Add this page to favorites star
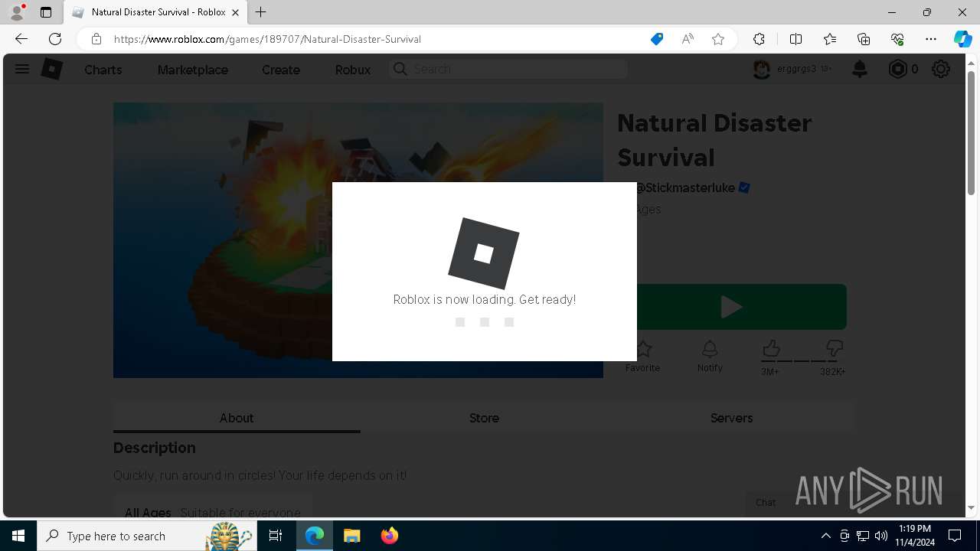Image resolution: width=980 pixels, height=551 pixels. click(718, 39)
